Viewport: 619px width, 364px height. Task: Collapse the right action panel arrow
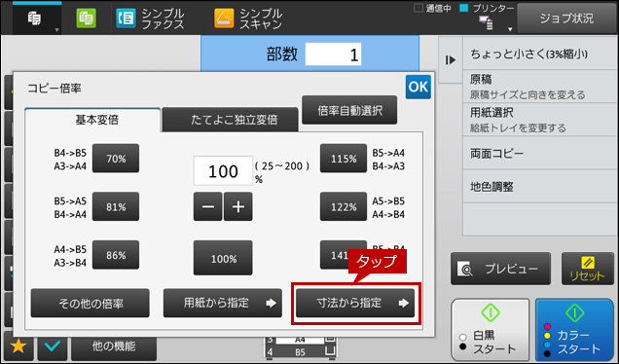tap(451, 60)
